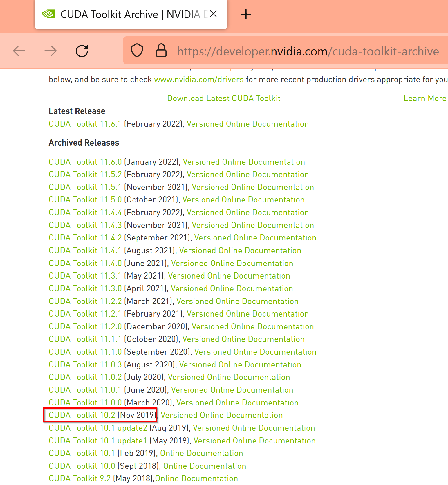Open the shield tracking protection icon

coord(137,51)
